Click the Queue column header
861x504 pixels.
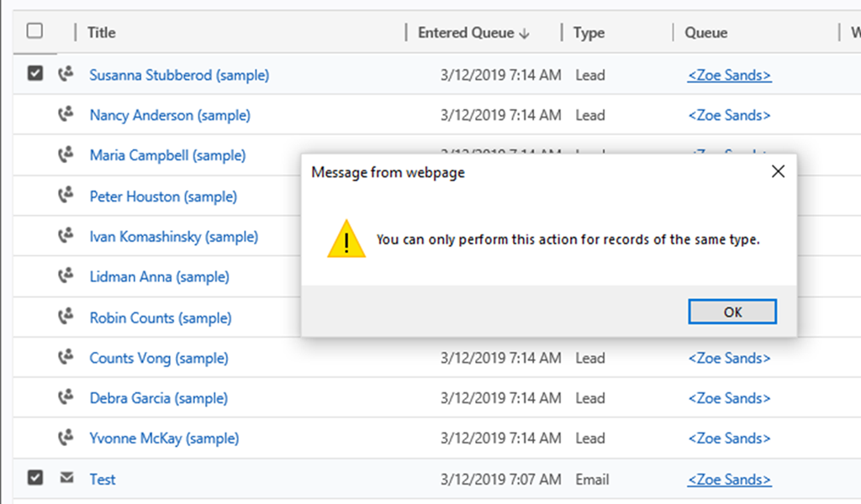pyautogui.click(x=705, y=33)
